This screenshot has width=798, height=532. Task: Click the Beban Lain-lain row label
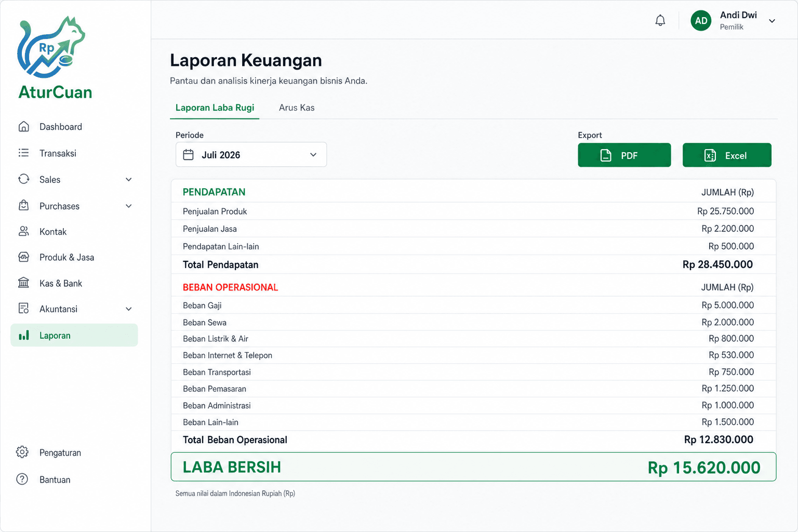tap(210, 422)
